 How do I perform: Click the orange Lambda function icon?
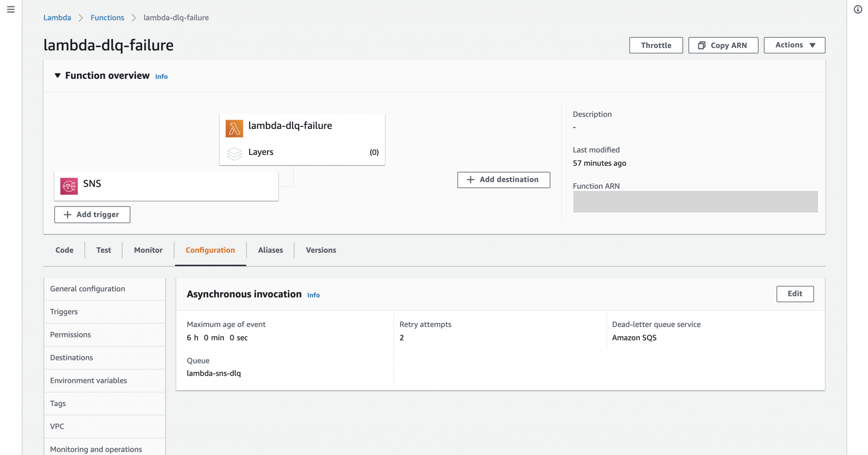pyautogui.click(x=234, y=128)
